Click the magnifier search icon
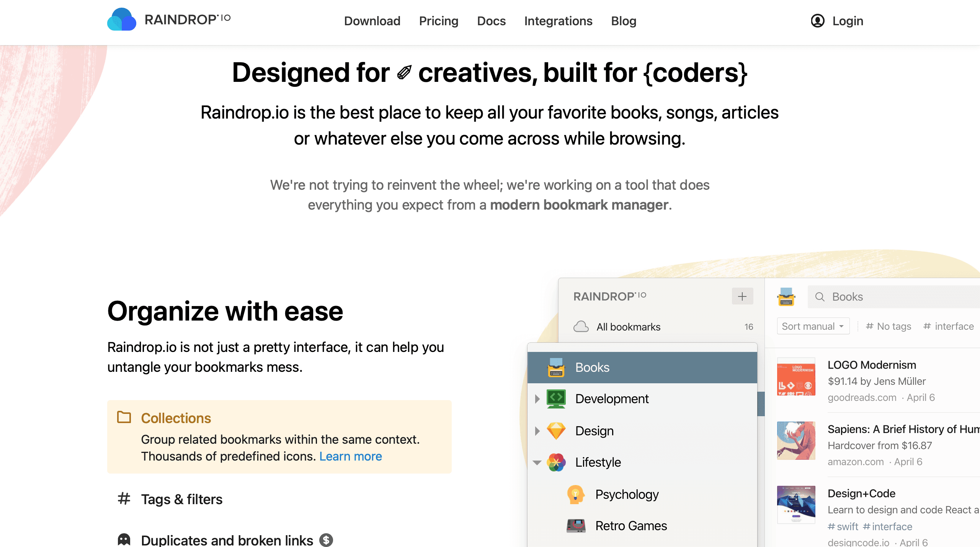 tap(820, 297)
